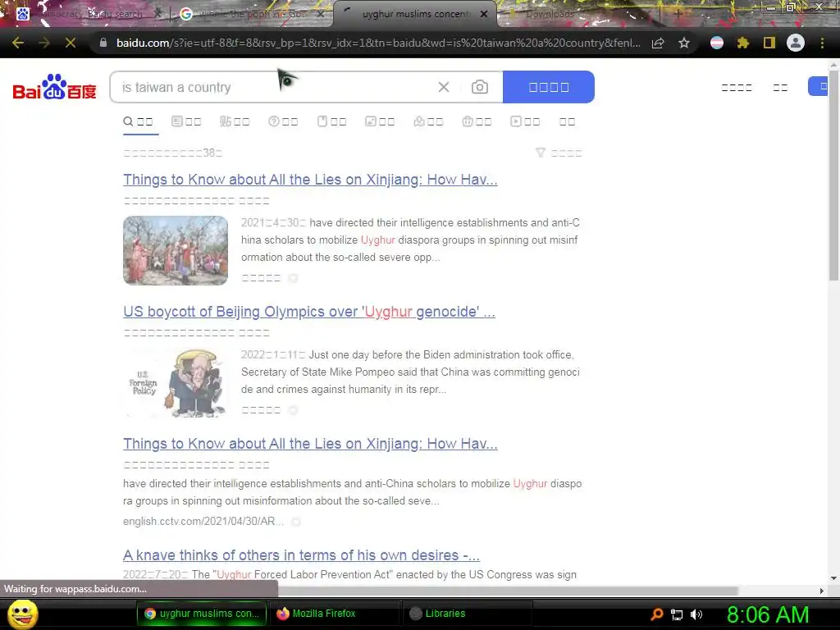
Task: Close the 'uyghur muslims concentr' tab
Action: 484,14
